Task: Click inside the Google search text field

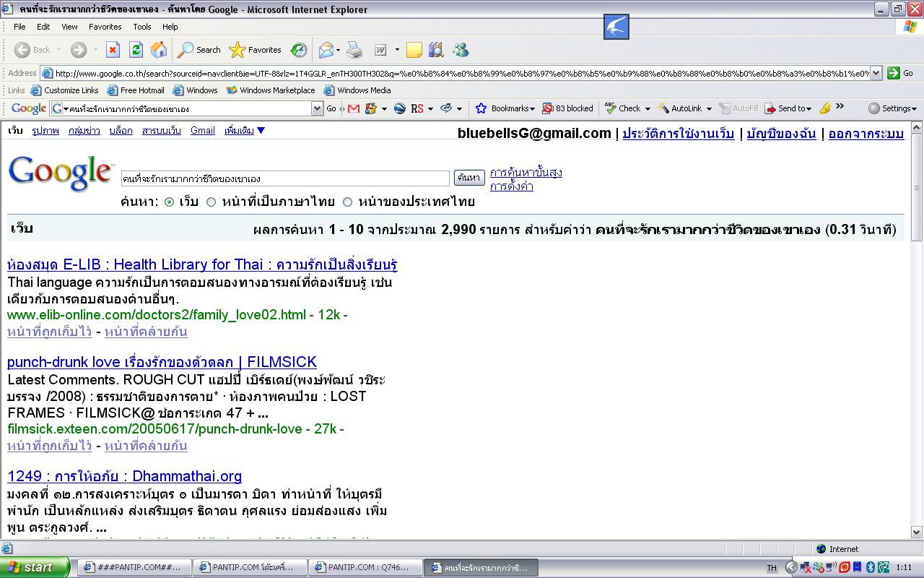Action: coord(285,178)
